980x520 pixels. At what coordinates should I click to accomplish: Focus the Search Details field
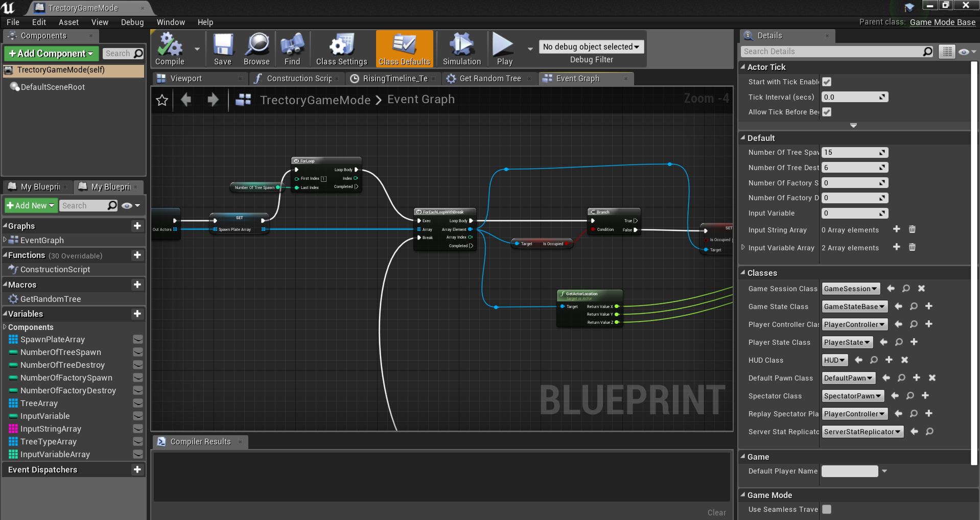pos(831,52)
